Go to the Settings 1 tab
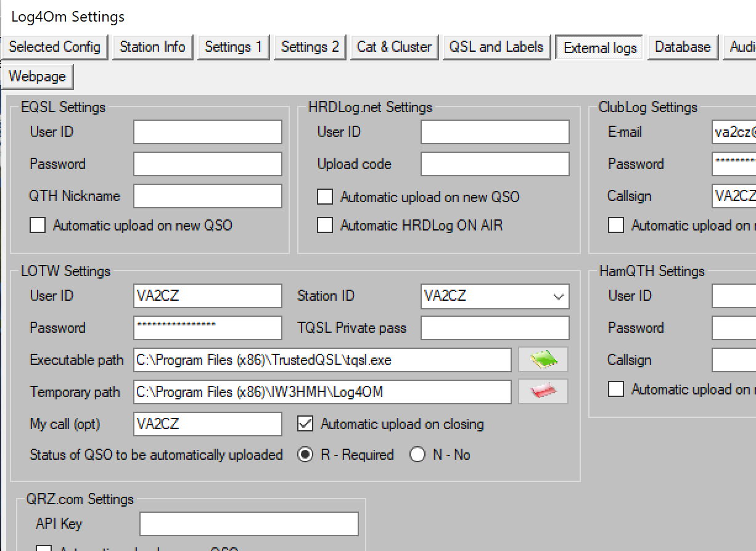 click(x=234, y=47)
